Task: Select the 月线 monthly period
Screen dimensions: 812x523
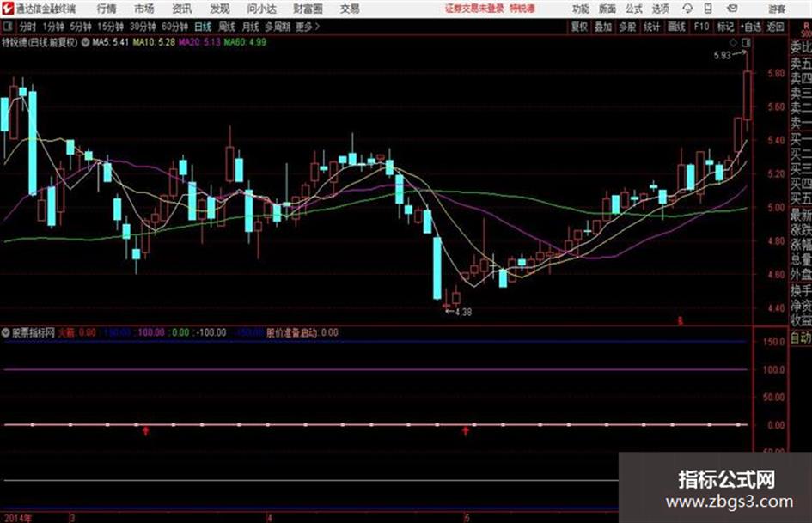Action: pos(251,27)
